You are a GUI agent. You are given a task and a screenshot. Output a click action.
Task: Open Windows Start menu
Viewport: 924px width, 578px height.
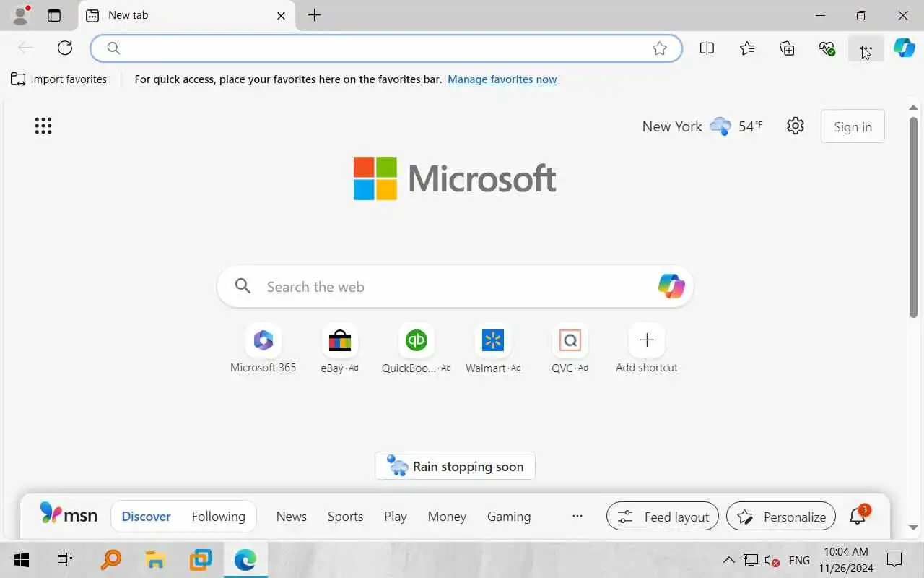[x=22, y=560]
